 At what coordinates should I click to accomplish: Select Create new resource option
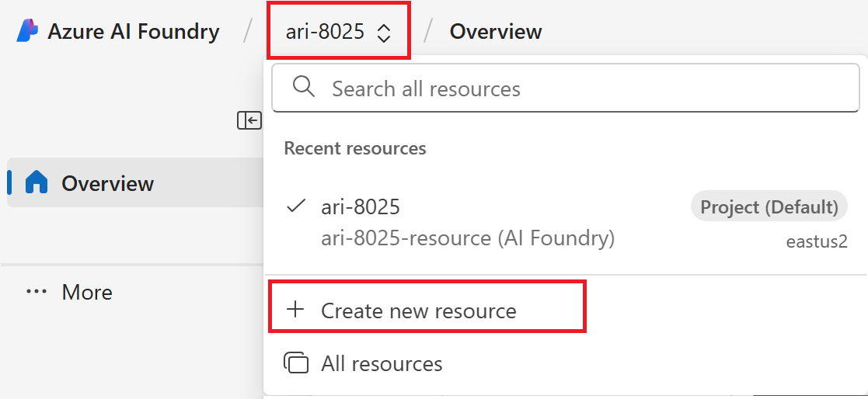(x=418, y=311)
